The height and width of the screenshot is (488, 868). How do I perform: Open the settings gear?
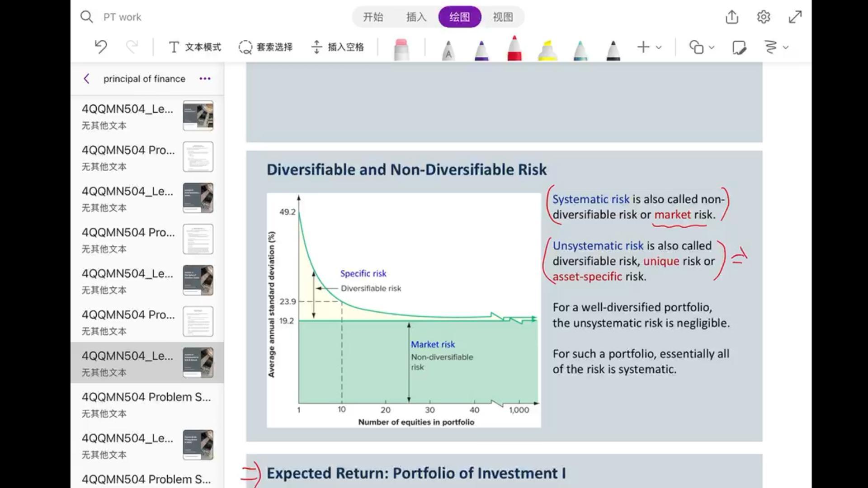click(x=764, y=17)
